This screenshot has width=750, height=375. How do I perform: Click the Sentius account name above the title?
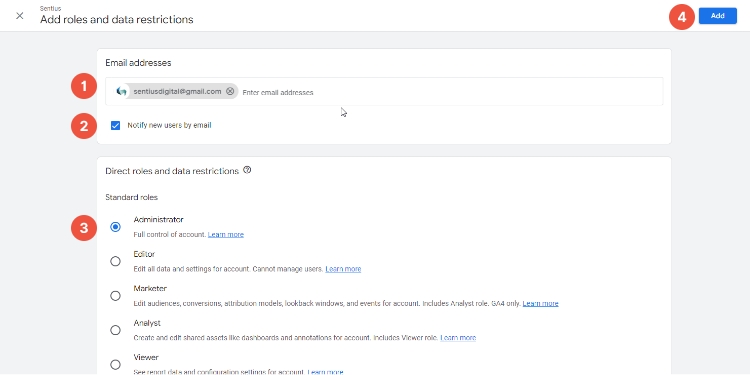point(50,9)
